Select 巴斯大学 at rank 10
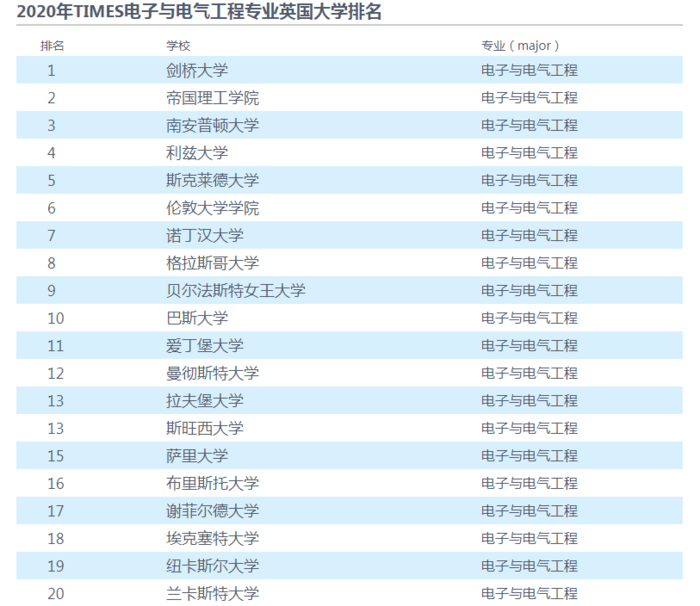 click(197, 318)
